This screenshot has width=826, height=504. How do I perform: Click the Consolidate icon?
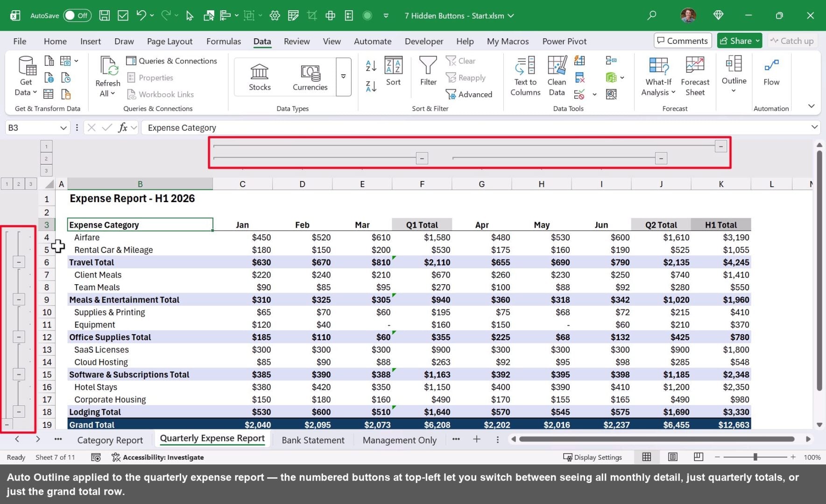point(611,61)
